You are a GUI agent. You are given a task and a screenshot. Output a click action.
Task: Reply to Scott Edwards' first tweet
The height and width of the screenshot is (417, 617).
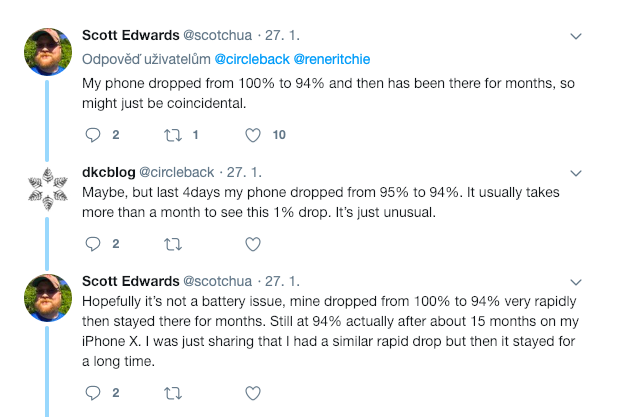coord(93,135)
